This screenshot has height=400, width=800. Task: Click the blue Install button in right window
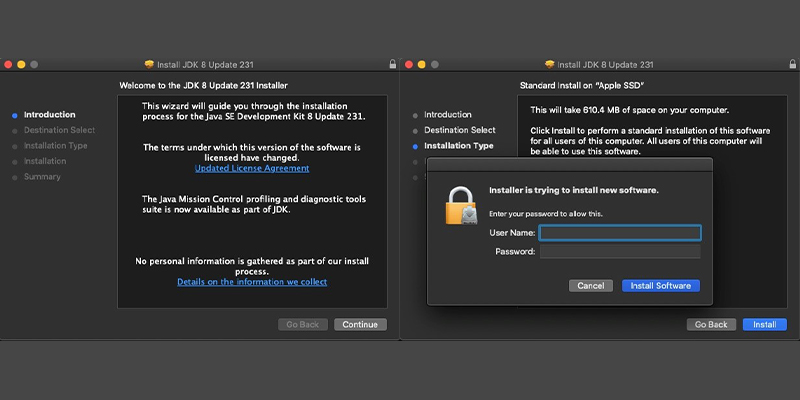(x=765, y=324)
